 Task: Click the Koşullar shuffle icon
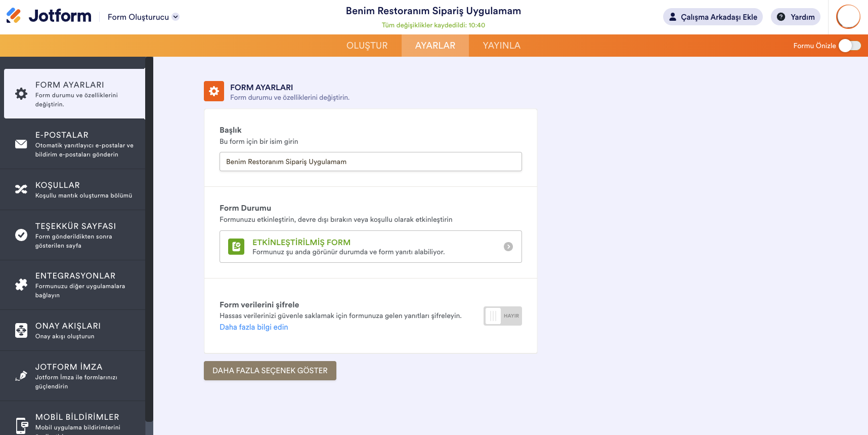pyautogui.click(x=21, y=189)
